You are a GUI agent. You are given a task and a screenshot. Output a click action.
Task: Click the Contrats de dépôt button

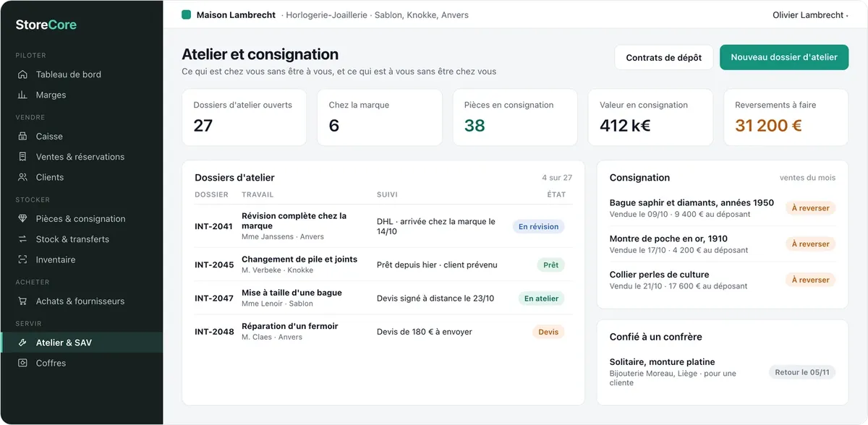[x=664, y=58]
